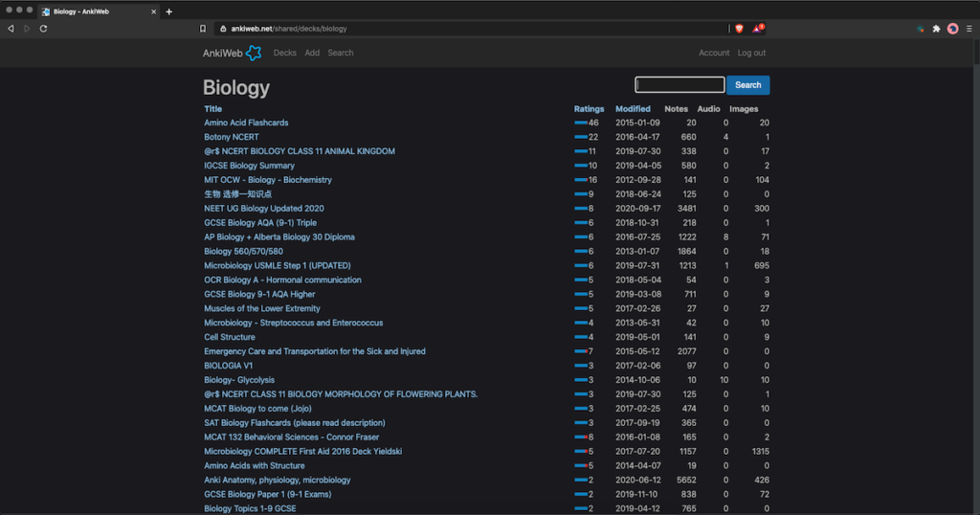This screenshot has height=515, width=980.
Task: Open Amino Acid Flashcards deck
Action: click(x=246, y=123)
